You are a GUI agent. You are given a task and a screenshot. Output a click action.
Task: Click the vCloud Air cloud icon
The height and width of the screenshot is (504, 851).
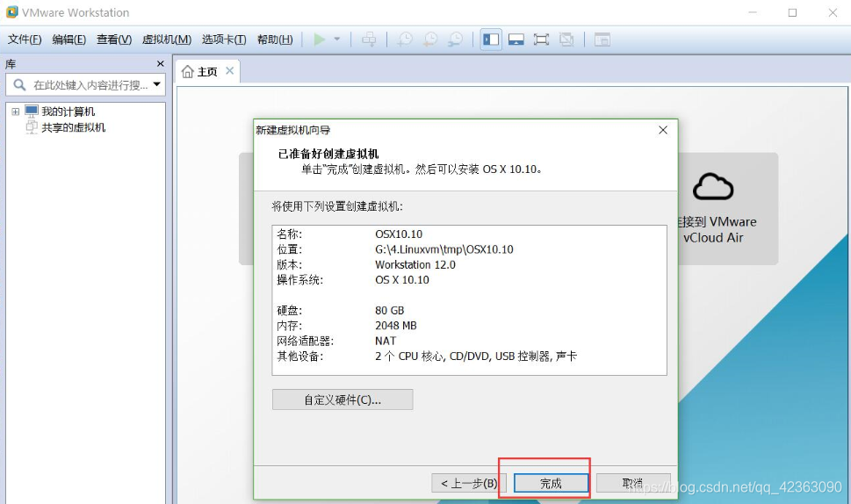[713, 187]
